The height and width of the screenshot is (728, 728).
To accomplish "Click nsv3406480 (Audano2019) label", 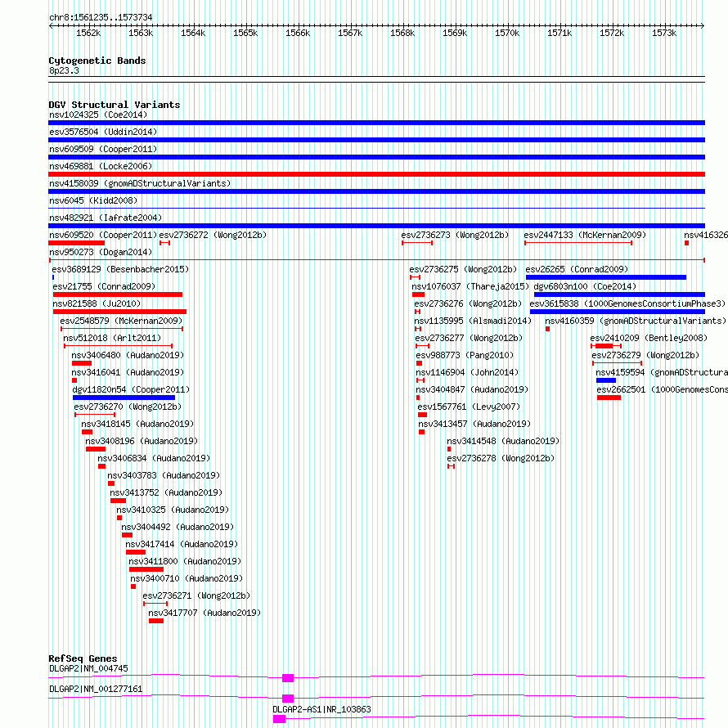I will point(128,355).
